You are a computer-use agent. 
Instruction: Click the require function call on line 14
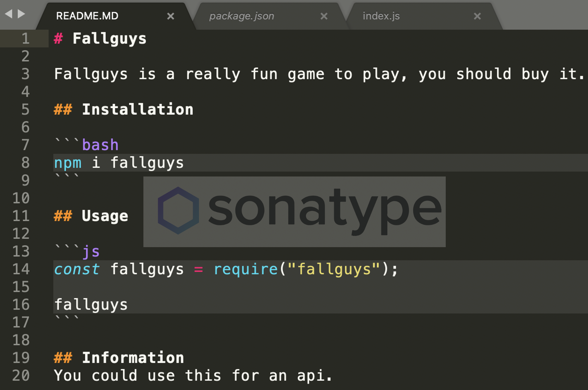pyautogui.click(x=246, y=269)
